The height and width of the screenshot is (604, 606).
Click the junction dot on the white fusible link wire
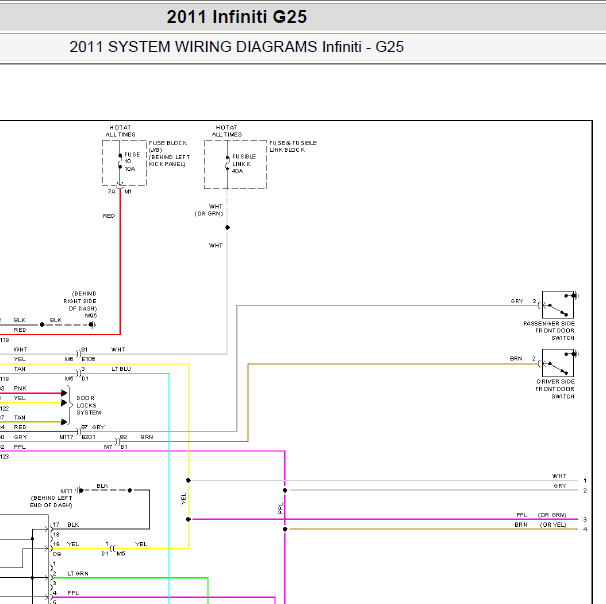click(228, 228)
